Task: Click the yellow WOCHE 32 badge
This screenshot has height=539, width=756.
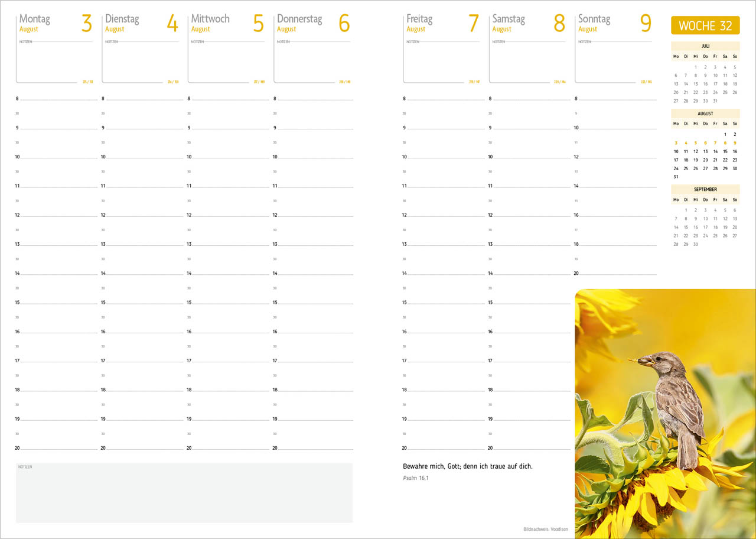Action: click(x=705, y=25)
